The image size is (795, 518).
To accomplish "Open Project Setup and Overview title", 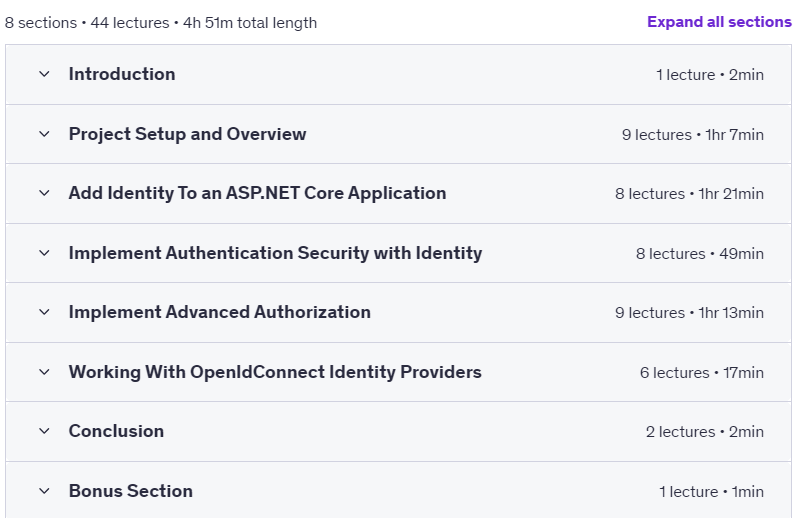I will coord(187,134).
